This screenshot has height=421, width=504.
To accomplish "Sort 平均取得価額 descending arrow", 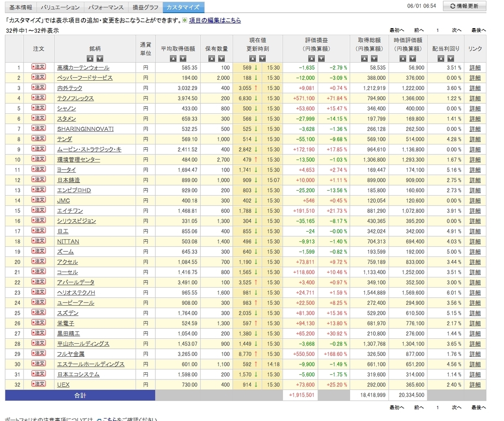I will [x=182, y=59].
